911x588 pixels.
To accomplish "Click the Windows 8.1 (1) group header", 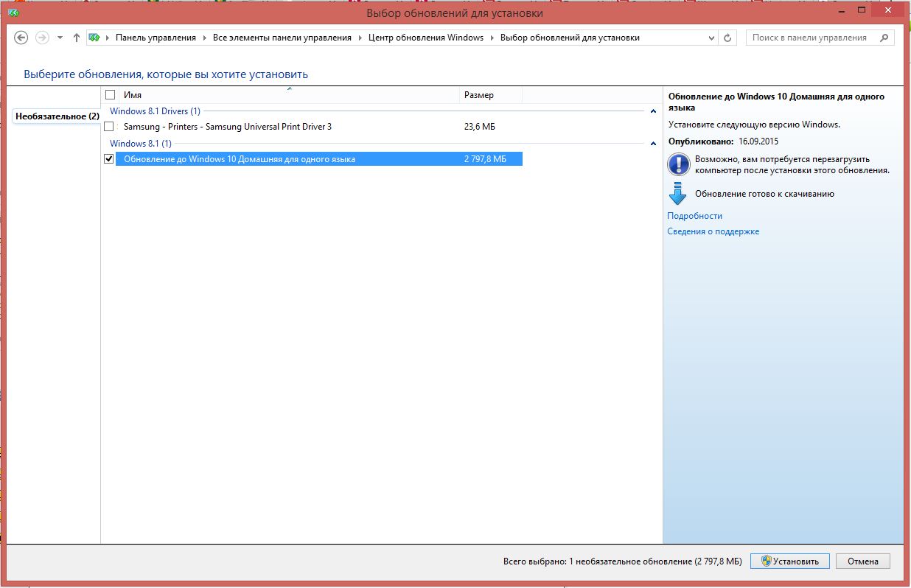I will pos(141,144).
